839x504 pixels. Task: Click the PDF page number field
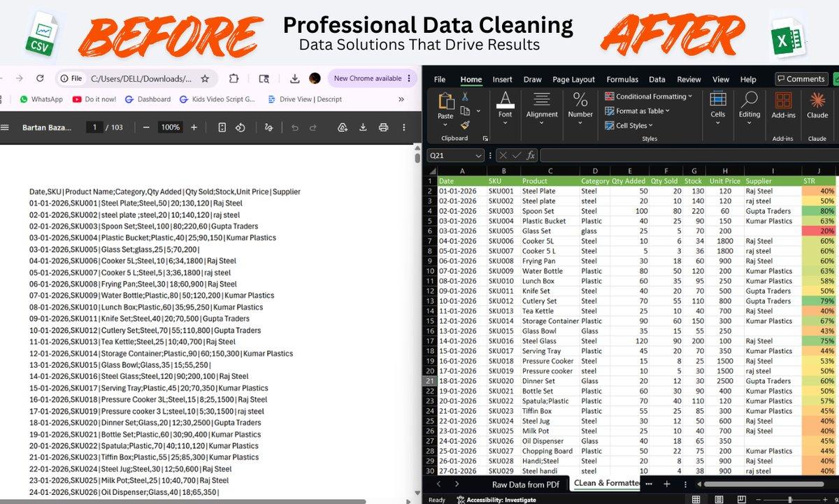tap(94, 127)
